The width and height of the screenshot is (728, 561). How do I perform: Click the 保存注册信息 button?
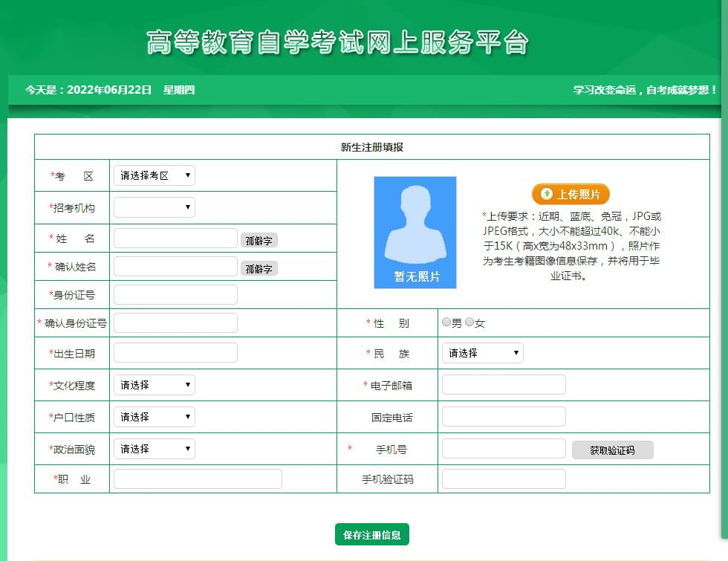coord(372,534)
